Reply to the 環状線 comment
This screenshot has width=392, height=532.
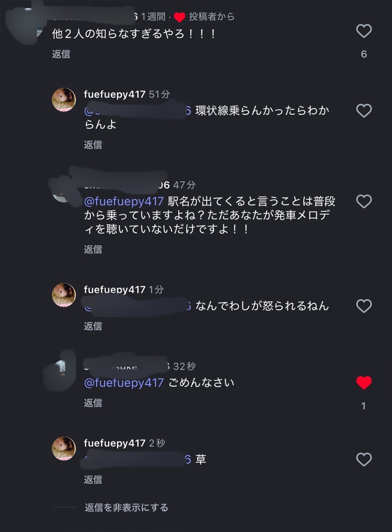(x=93, y=145)
